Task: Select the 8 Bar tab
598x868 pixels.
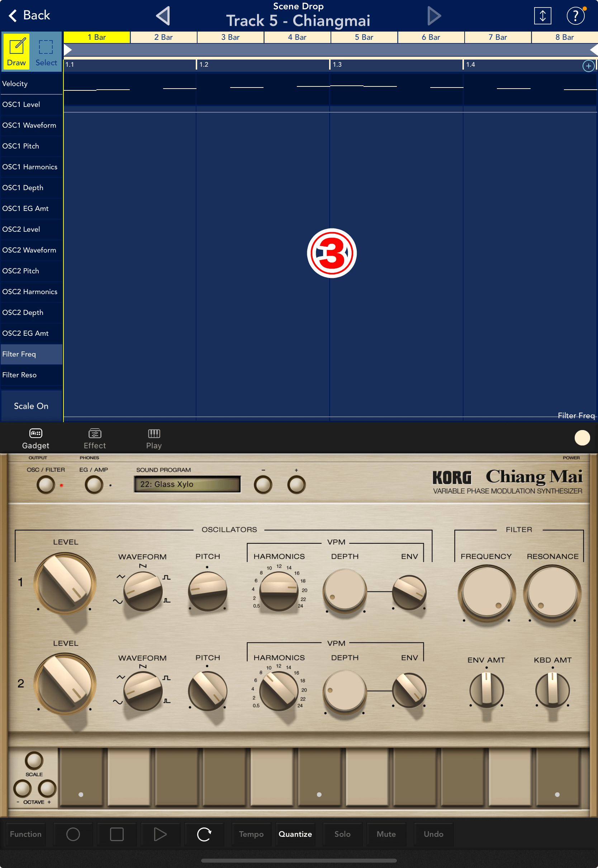Action: 564,37
